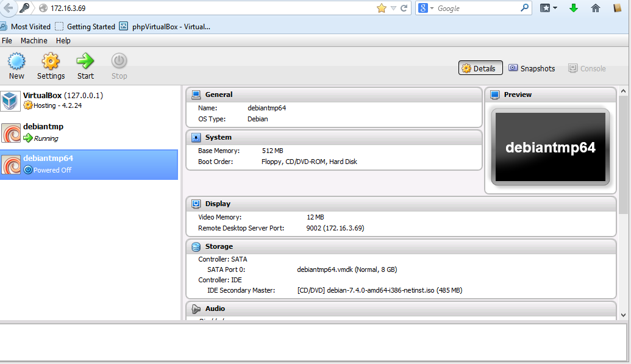The image size is (631, 364).
Task: Click the green Running status arrow icon
Action: pyautogui.click(x=28, y=138)
